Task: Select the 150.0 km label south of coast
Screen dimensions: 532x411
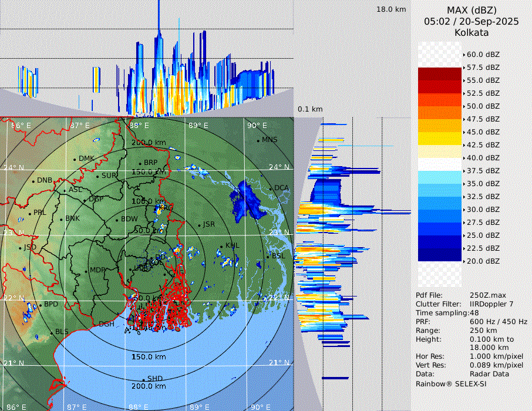Action: (x=148, y=357)
